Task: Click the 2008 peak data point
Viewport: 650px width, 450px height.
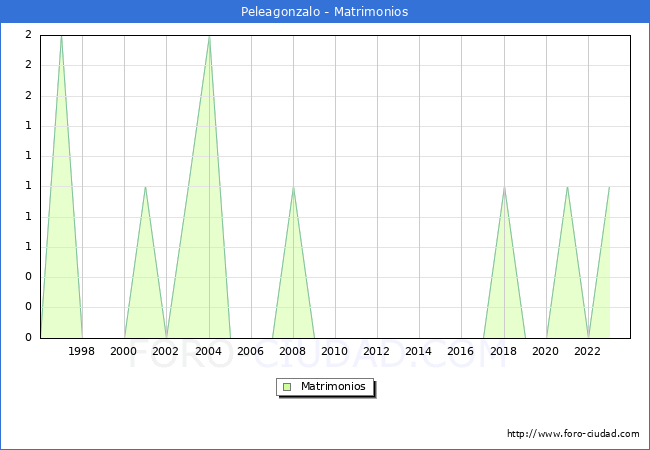Action: coord(293,187)
